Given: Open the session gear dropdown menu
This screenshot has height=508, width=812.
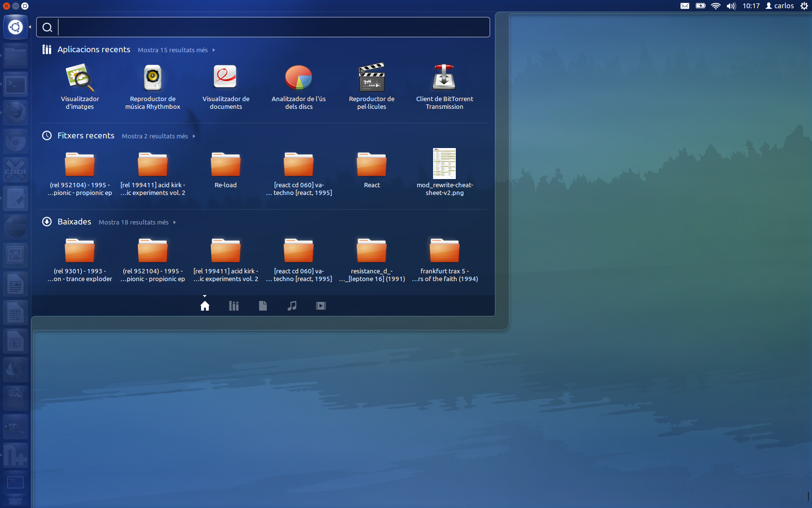Looking at the screenshot, I should pos(805,6).
